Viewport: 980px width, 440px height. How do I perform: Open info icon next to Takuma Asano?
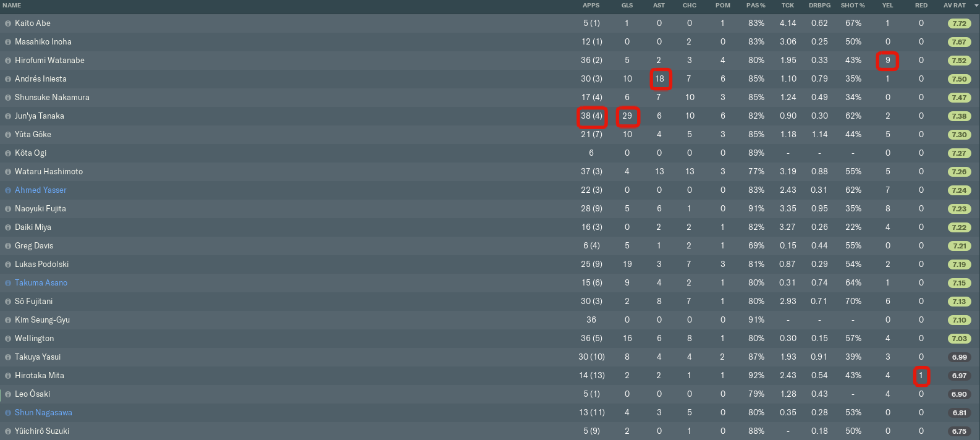click(8, 283)
